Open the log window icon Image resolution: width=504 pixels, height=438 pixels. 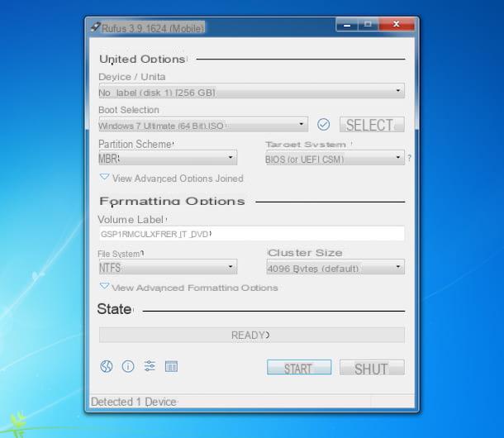tap(171, 366)
